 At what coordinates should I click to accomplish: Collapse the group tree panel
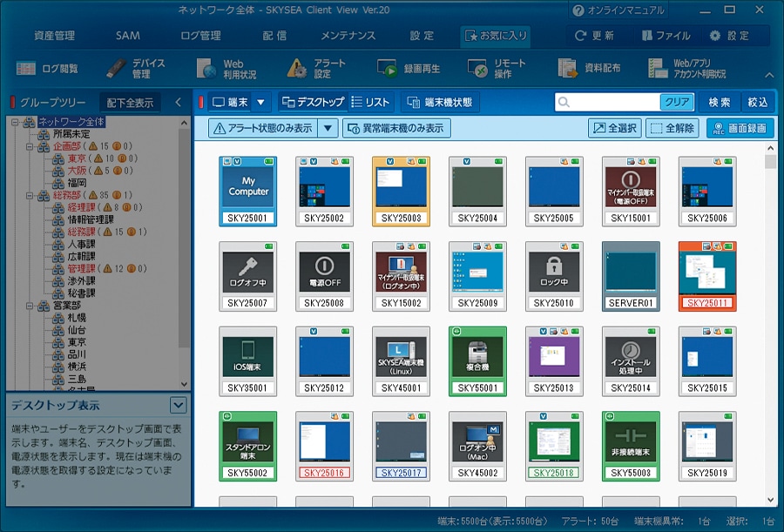pyautogui.click(x=178, y=103)
